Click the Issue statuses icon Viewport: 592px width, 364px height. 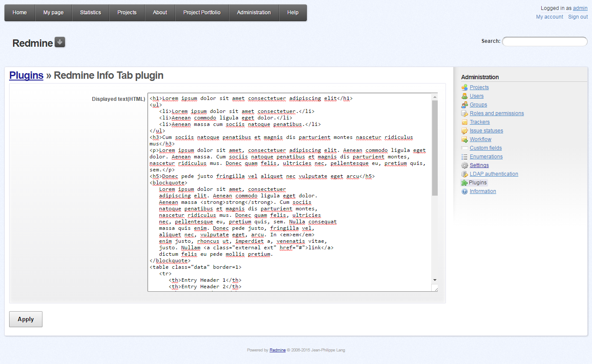point(465,131)
